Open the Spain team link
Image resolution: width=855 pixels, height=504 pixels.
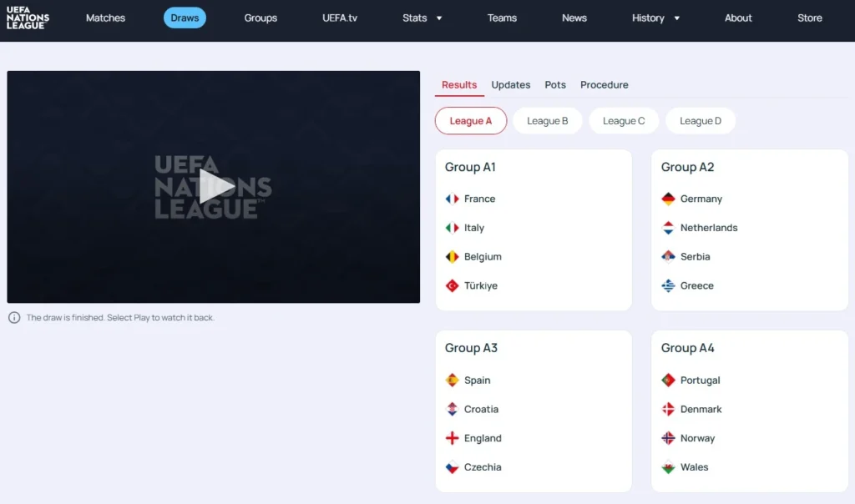[x=477, y=381]
